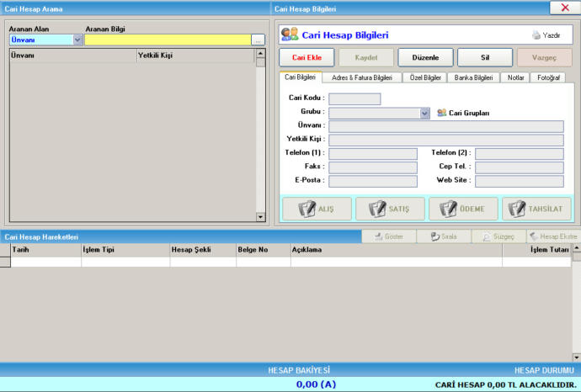Click the İşlem Tutarı column header

click(x=536, y=250)
